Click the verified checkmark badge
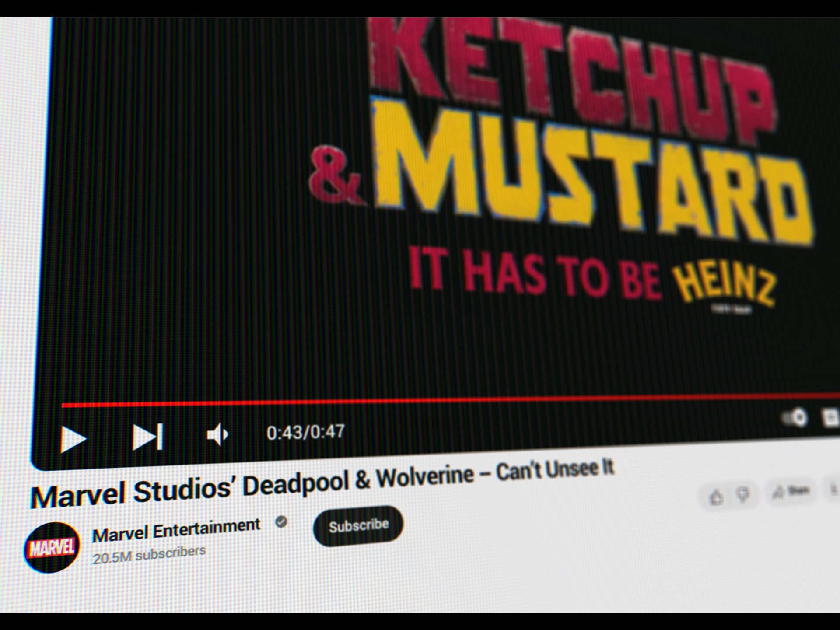Image resolution: width=840 pixels, height=630 pixels. (x=281, y=521)
